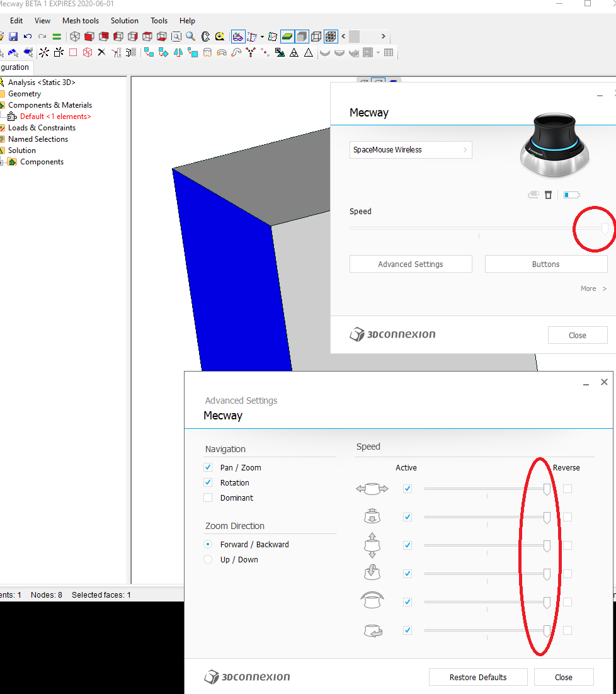Screen dimensions: 616x694
Task: Enable the Dominant navigation checkbox
Action: 208,498
